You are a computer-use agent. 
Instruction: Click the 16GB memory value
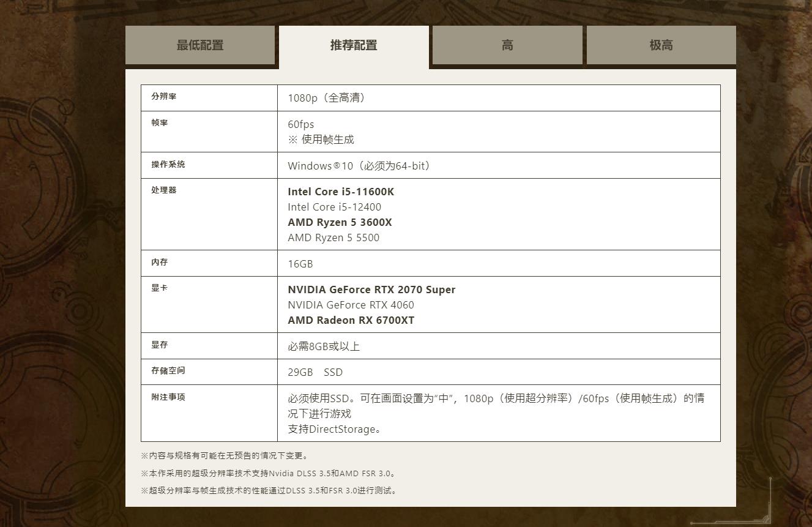(x=300, y=264)
